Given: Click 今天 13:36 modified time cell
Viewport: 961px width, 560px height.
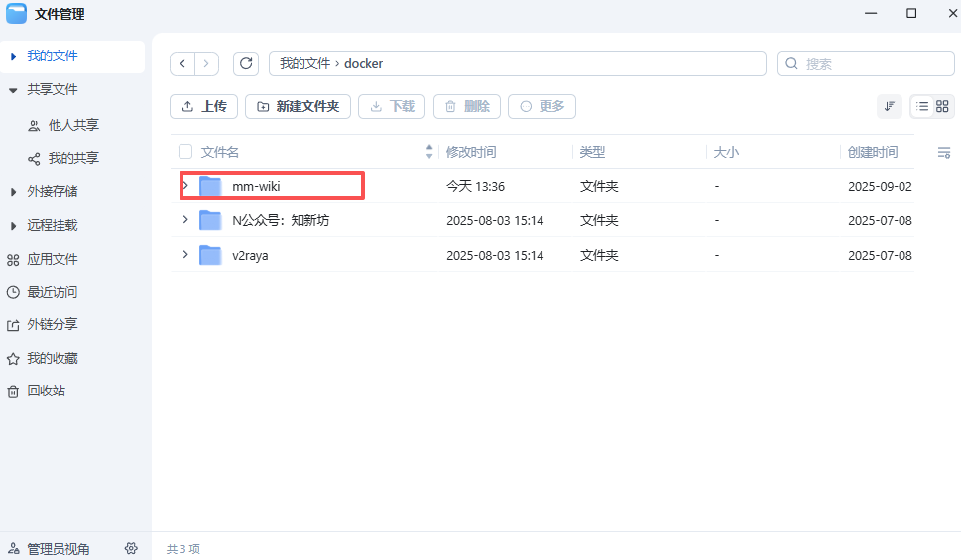Looking at the screenshot, I should (x=476, y=187).
